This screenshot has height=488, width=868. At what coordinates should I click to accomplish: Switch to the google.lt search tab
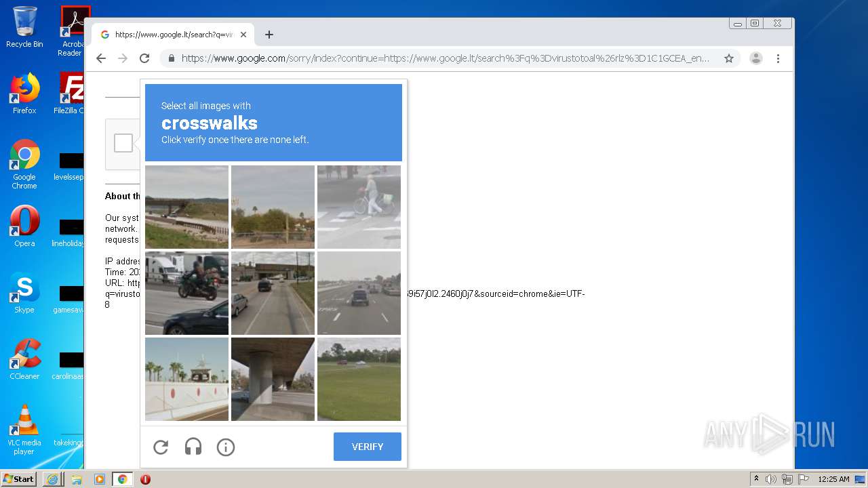click(174, 35)
